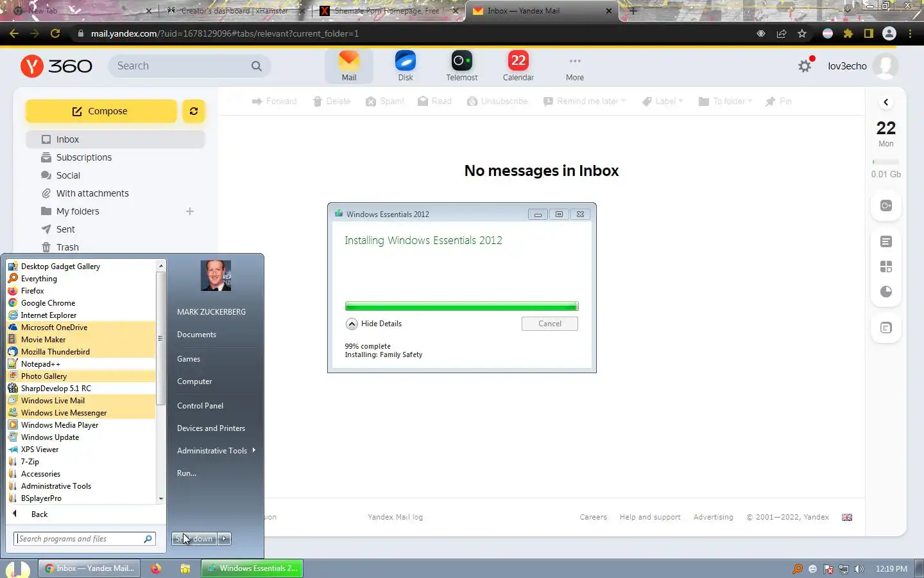Viewport: 924px width, 578px height.
Task: Click the Forward toolbar button
Action: click(274, 101)
